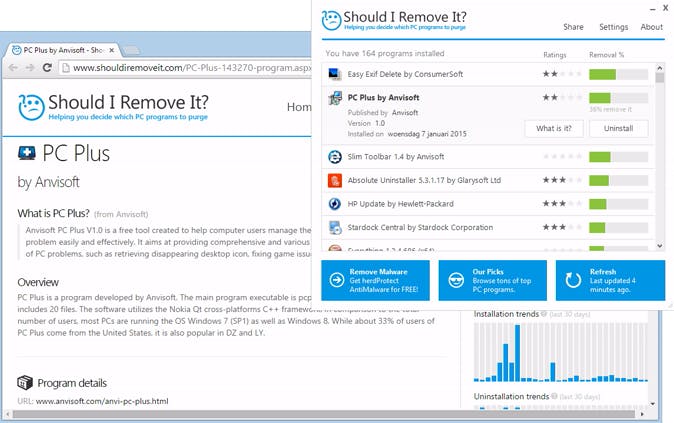Click the Anvisoft publisher name

point(405,113)
